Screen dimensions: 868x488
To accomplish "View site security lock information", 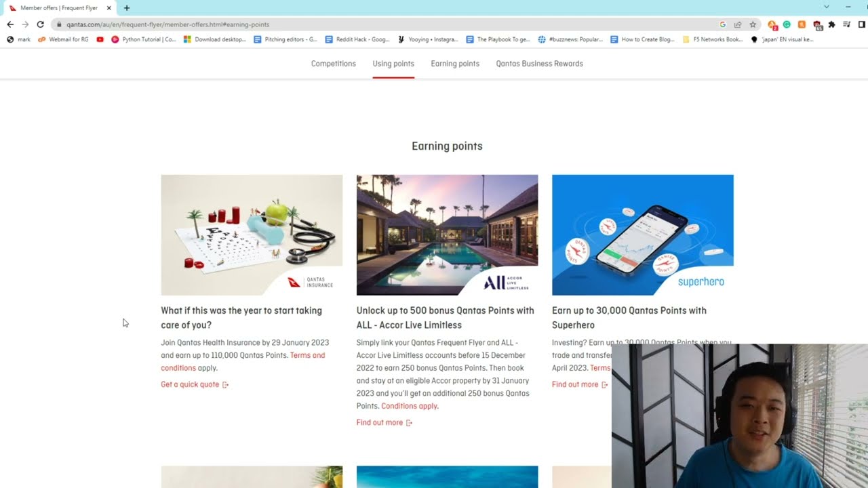I will [x=59, y=24].
